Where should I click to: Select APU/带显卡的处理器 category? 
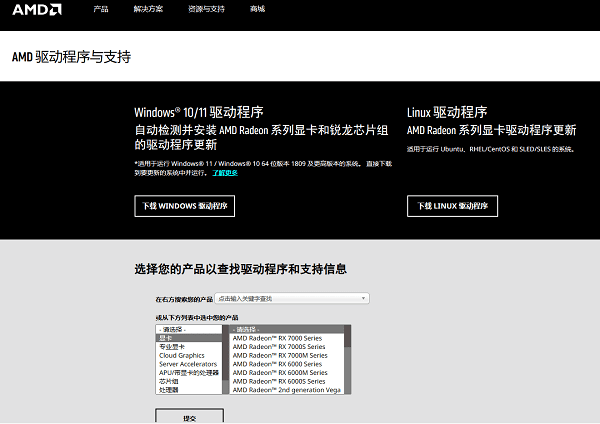(189, 372)
